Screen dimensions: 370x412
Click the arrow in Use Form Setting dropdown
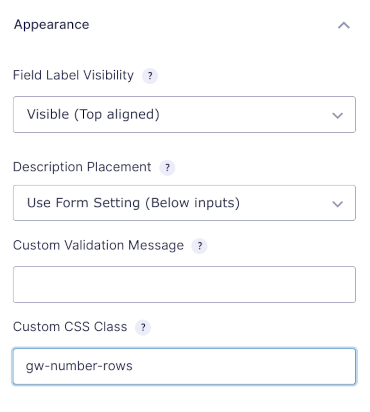coord(338,204)
